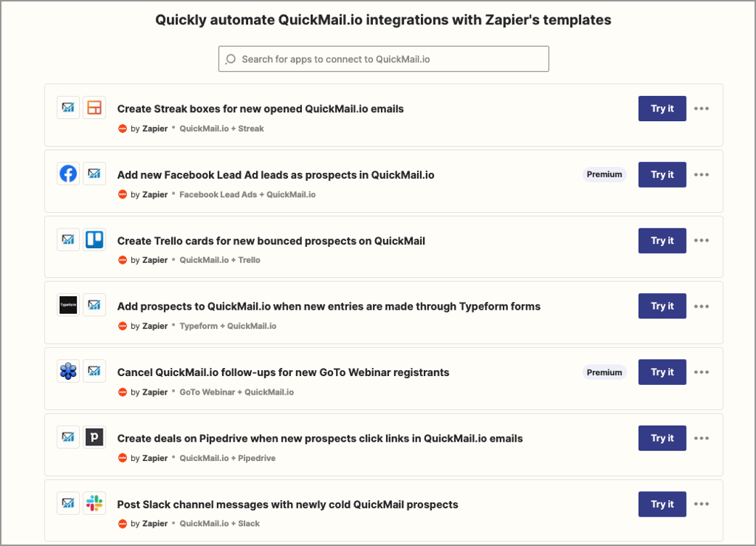Image resolution: width=756 pixels, height=546 pixels.
Task: Click the Trello app icon
Action: pyautogui.click(x=94, y=239)
